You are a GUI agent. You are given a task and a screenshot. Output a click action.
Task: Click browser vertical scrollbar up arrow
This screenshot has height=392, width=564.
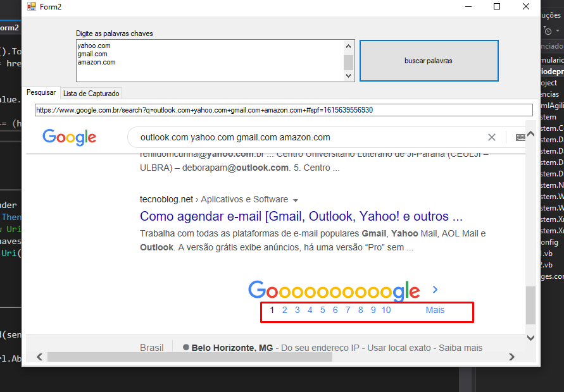(x=530, y=134)
